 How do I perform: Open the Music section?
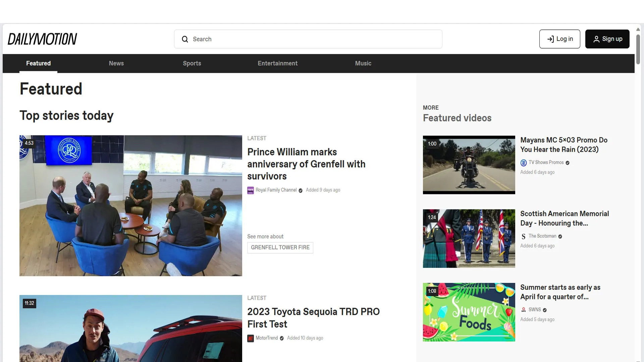coord(363,63)
